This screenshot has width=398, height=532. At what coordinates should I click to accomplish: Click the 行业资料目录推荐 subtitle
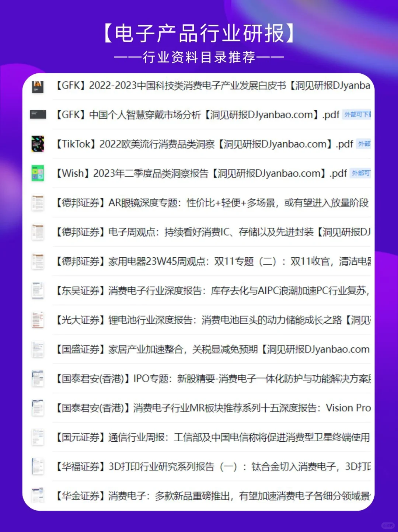(x=199, y=57)
